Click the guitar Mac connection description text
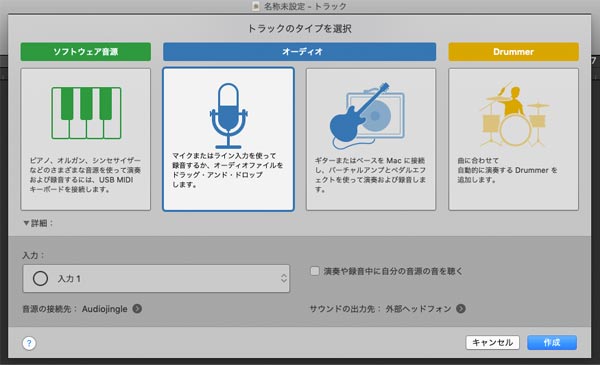Image resolution: width=600 pixels, height=365 pixels. coord(370,175)
